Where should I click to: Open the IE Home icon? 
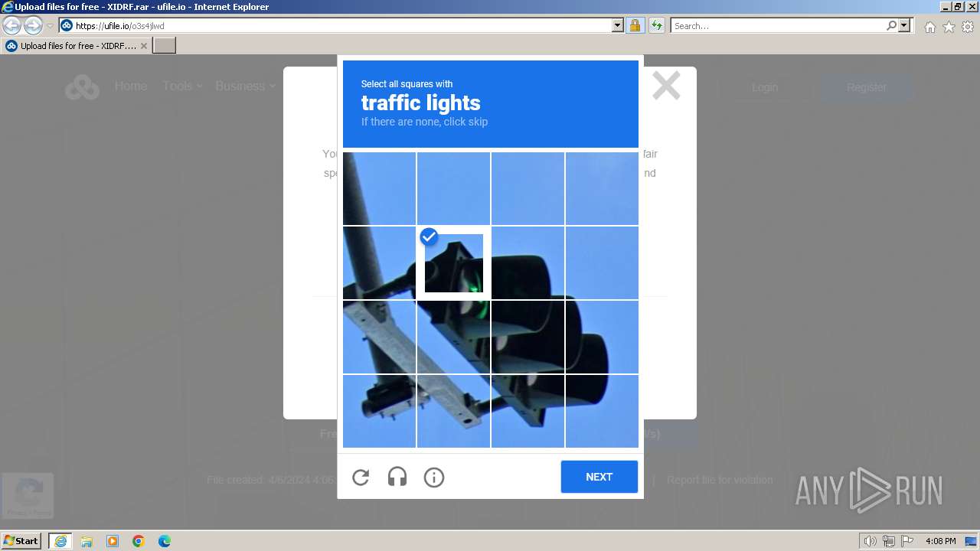pyautogui.click(x=929, y=27)
